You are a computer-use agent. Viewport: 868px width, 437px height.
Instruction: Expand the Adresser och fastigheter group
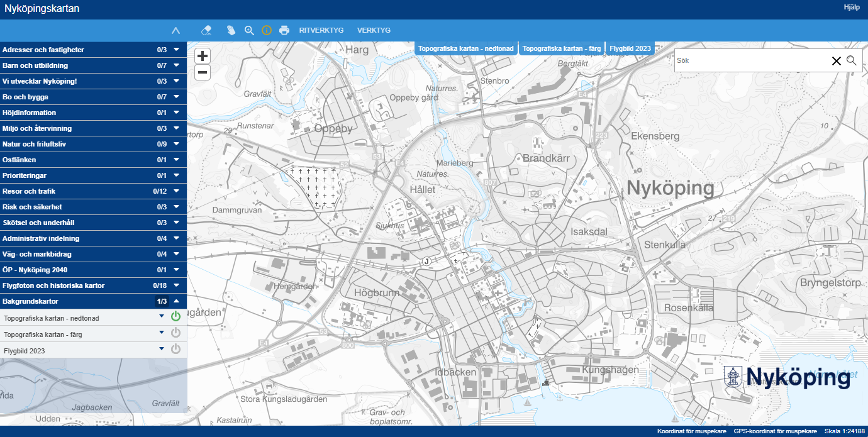[x=177, y=50]
